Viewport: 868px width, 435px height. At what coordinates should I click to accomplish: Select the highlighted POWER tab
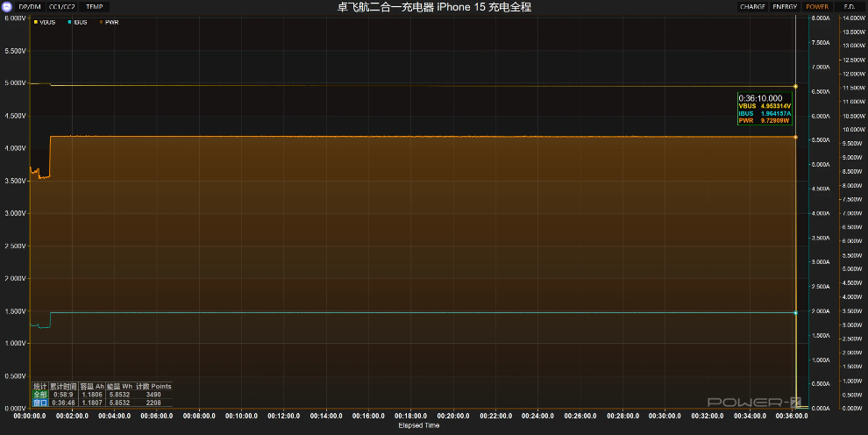pyautogui.click(x=817, y=7)
